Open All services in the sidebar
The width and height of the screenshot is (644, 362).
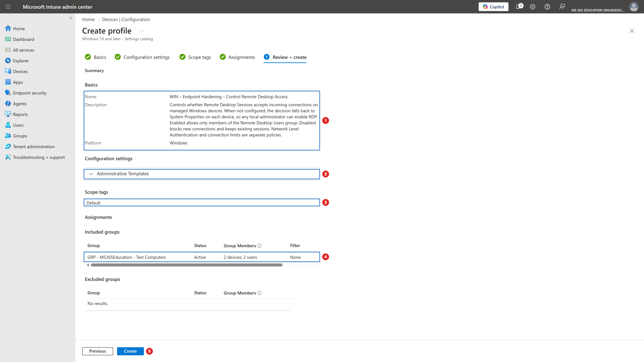click(x=23, y=50)
